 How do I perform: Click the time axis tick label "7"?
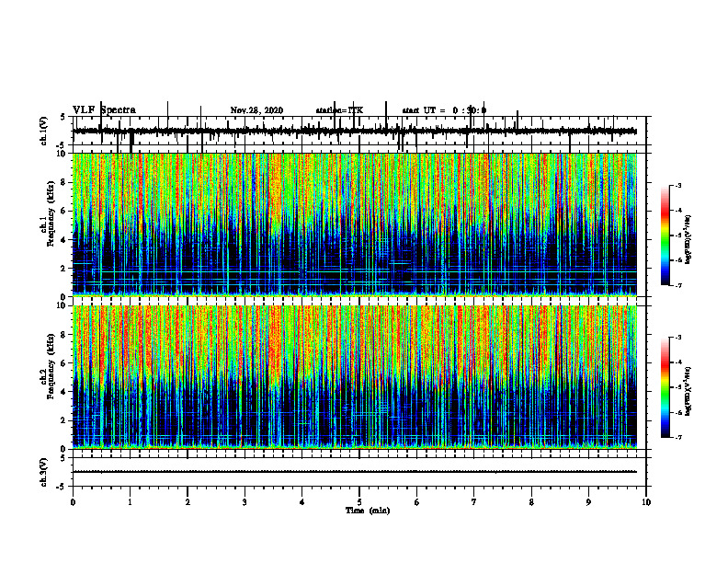click(474, 502)
